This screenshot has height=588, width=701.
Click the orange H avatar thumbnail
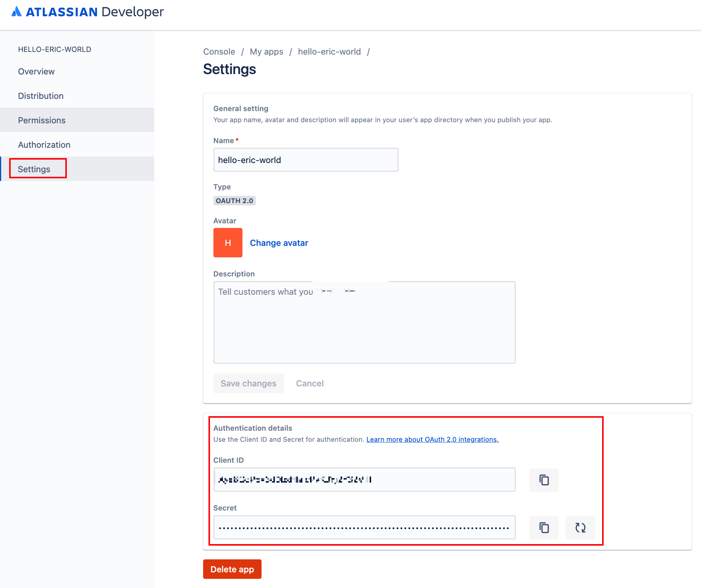pos(228,243)
